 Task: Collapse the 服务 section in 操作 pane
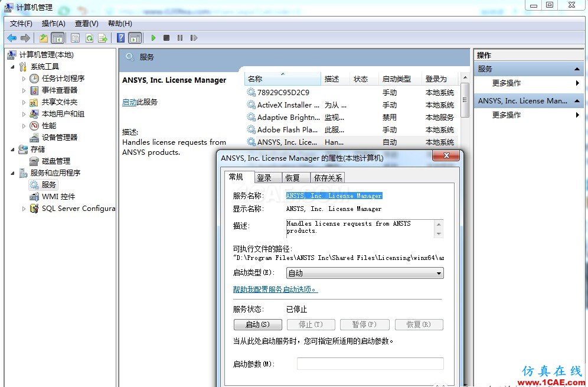(577, 69)
